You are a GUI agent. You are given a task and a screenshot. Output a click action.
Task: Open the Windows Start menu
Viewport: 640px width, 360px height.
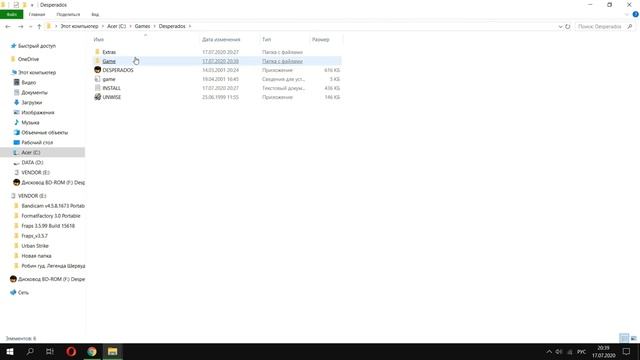(10, 351)
